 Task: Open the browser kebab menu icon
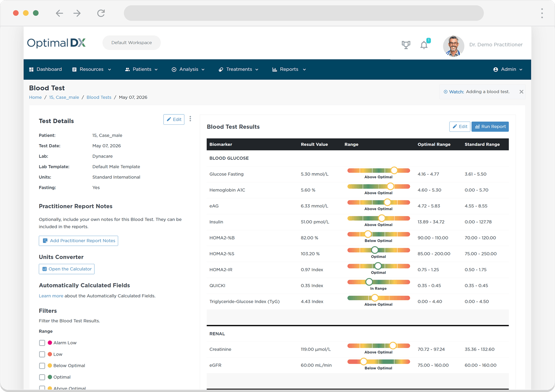542,13
